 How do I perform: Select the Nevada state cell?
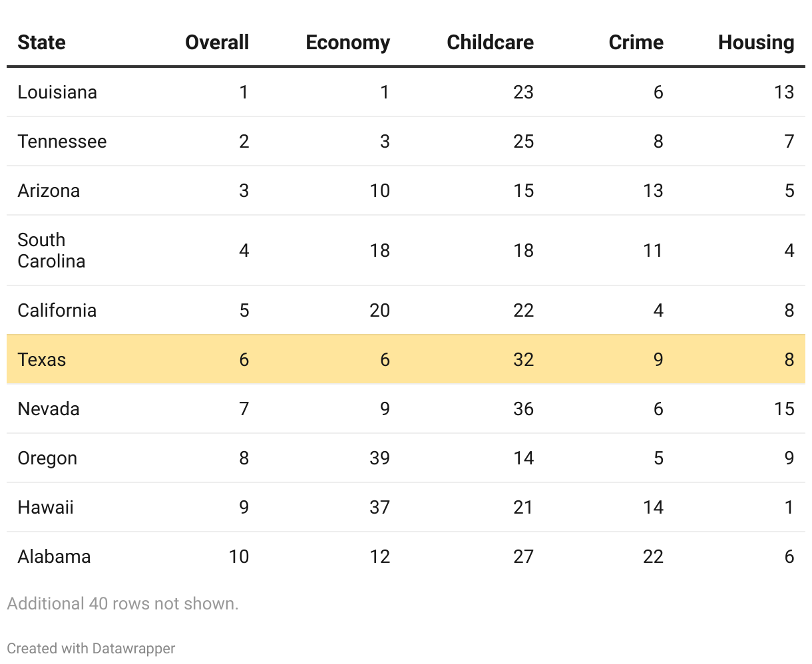(x=49, y=409)
